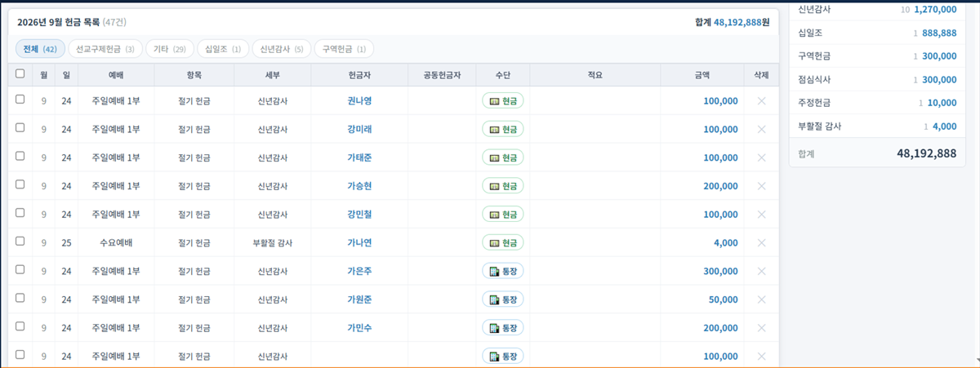Click 수요예배 cell in the table
This screenshot has width=980, height=368.
point(116,243)
